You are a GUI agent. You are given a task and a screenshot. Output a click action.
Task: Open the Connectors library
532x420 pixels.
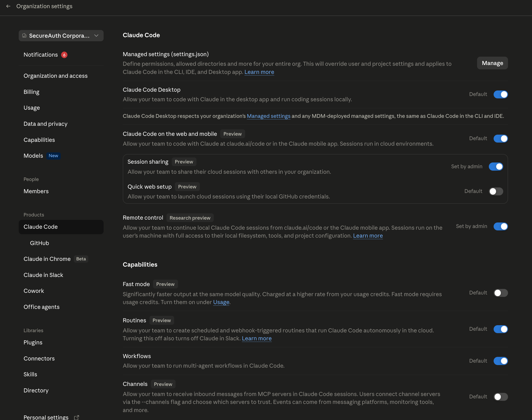pos(61,359)
